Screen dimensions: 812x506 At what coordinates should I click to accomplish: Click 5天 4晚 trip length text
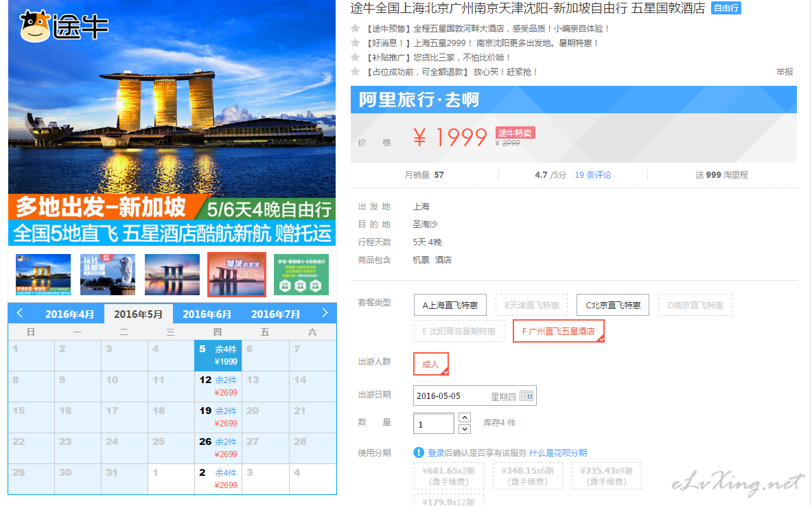point(427,242)
